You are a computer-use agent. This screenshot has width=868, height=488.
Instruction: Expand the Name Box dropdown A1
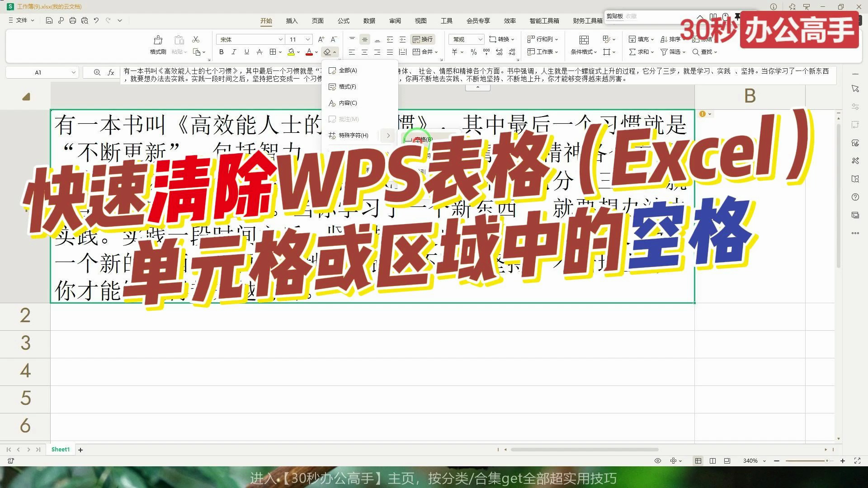coord(73,72)
